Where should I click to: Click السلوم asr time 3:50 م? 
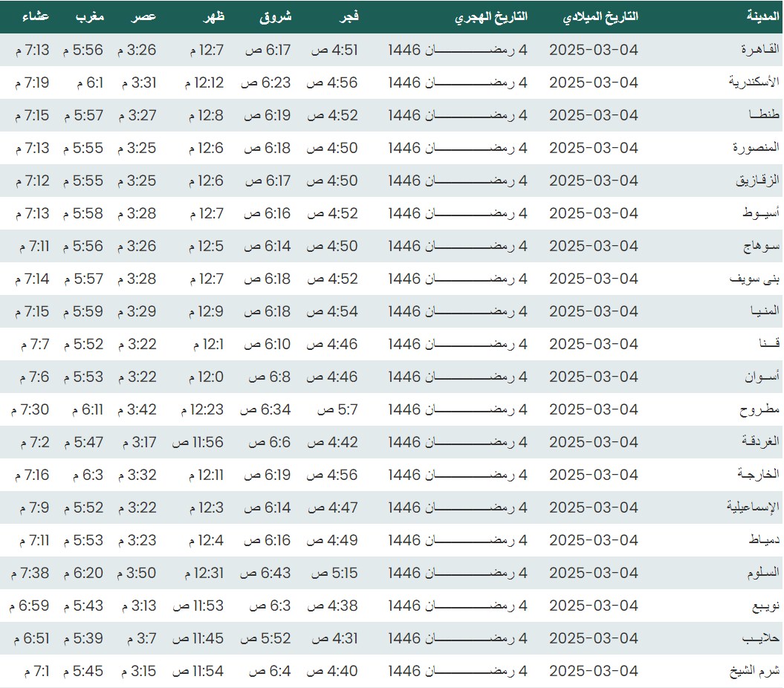coord(137,573)
